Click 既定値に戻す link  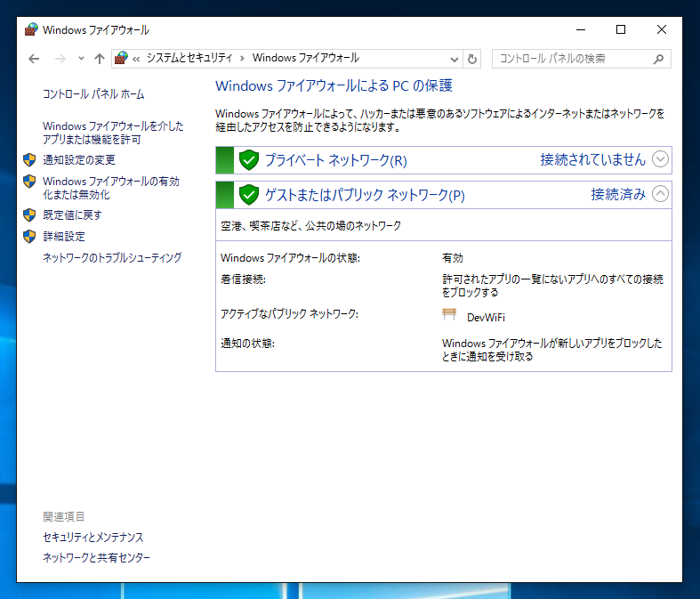(72, 215)
